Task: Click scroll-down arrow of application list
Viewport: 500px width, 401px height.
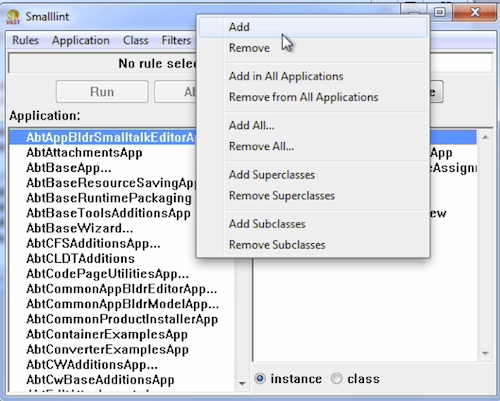Action: pyautogui.click(x=242, y=384)
